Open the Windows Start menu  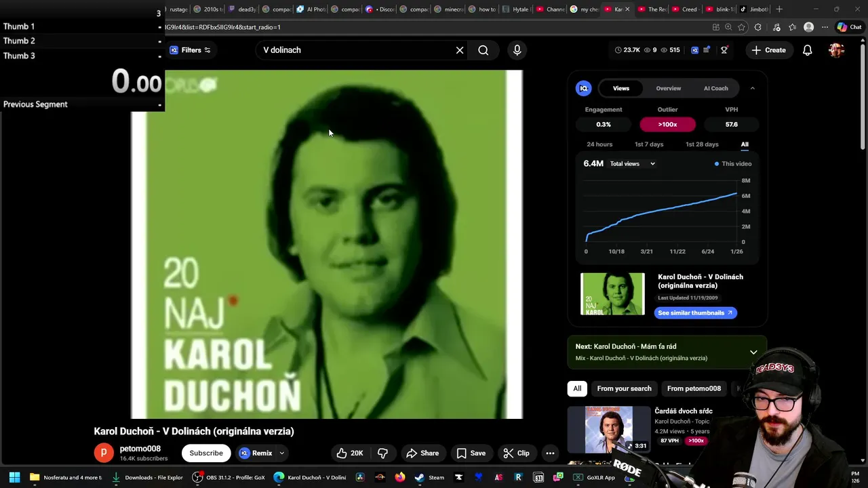(x=14, y=477)
